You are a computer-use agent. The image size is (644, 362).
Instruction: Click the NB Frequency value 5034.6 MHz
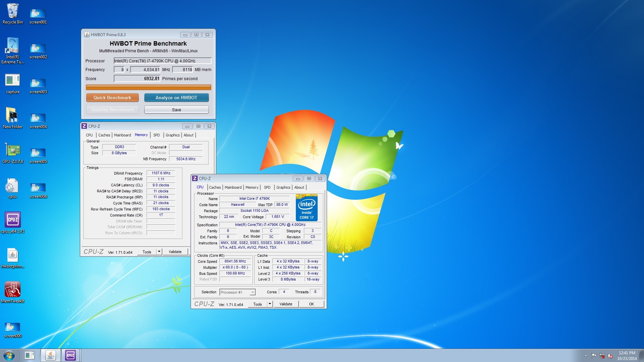(186, 159)
